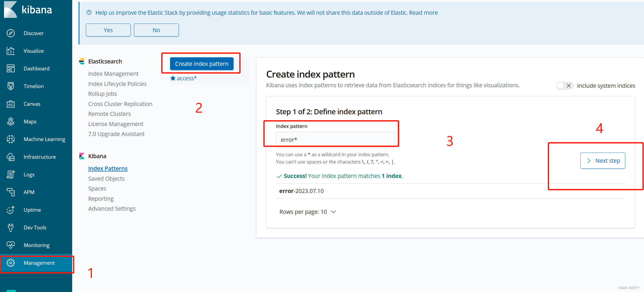Screen dimensions: 644x292
Task: Click the Index pattern text field
Action: [x=335, y=140]
